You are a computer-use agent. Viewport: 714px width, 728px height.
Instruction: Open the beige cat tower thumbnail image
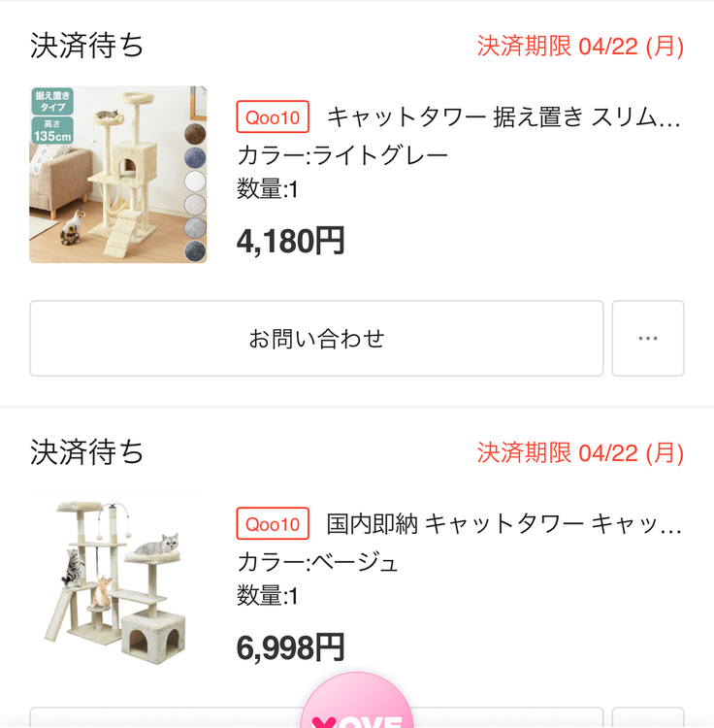117,580
